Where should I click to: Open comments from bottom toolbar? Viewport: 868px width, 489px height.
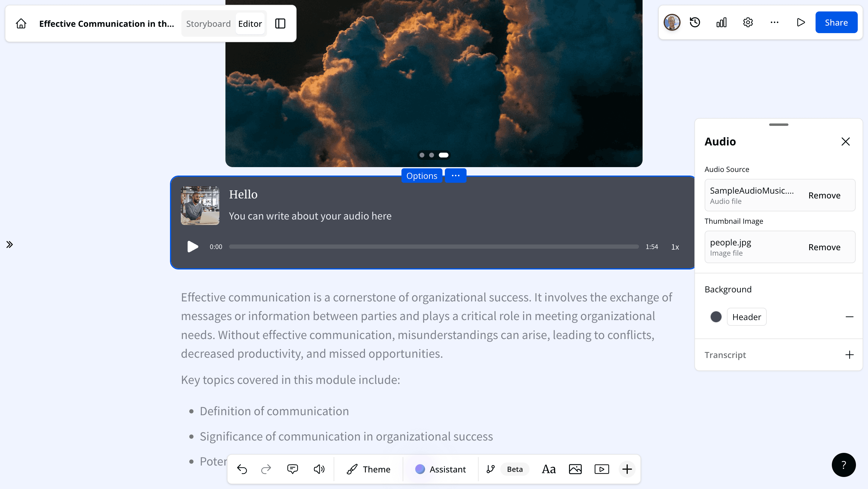point(292,469)
